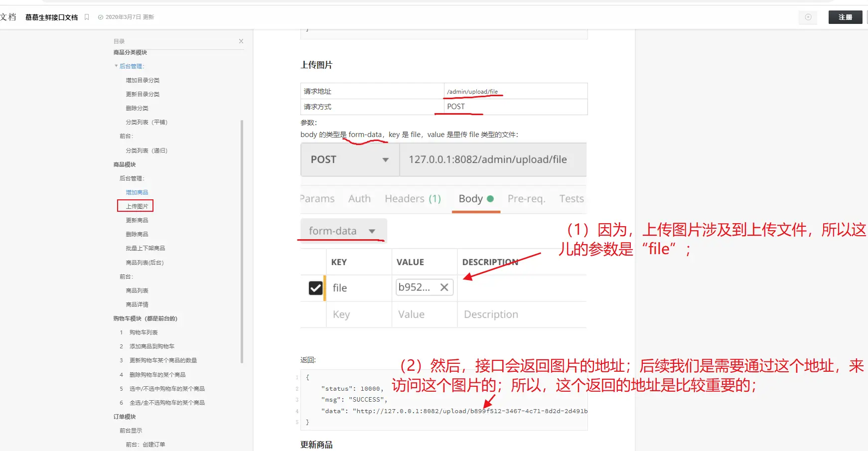Viewport: 868px width, 451px height.
Task: Go to 商品详情 in the contents
Action: 137,304
